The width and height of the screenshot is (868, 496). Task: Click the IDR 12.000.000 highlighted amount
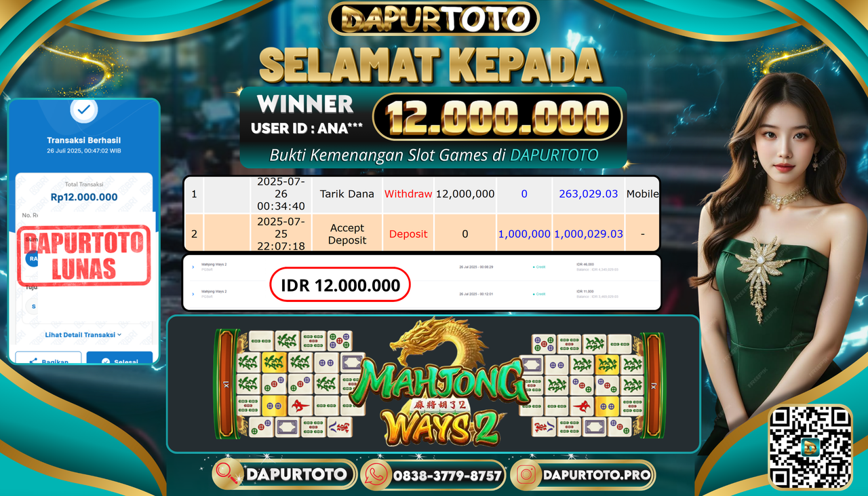[x=340, y=286]
